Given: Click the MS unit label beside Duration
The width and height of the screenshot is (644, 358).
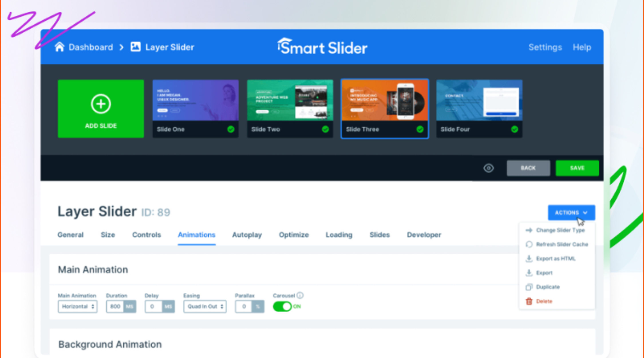Looking at the screenshot, I should point(130,306).
